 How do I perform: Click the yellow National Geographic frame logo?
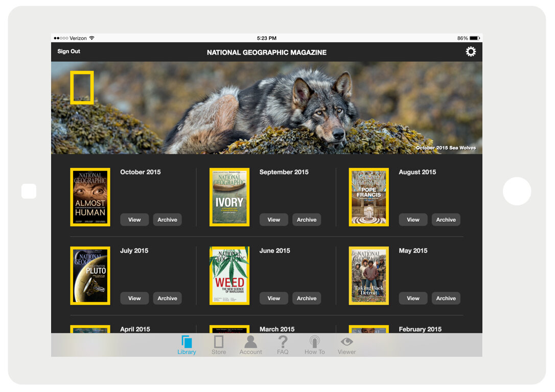point(82,88)
